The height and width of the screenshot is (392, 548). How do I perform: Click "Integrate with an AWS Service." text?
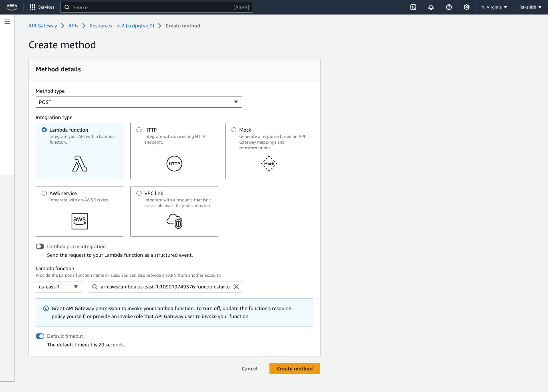point(79,200)
